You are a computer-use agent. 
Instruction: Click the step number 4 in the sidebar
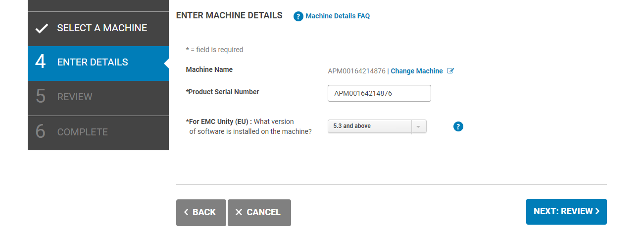coord(41,62)
